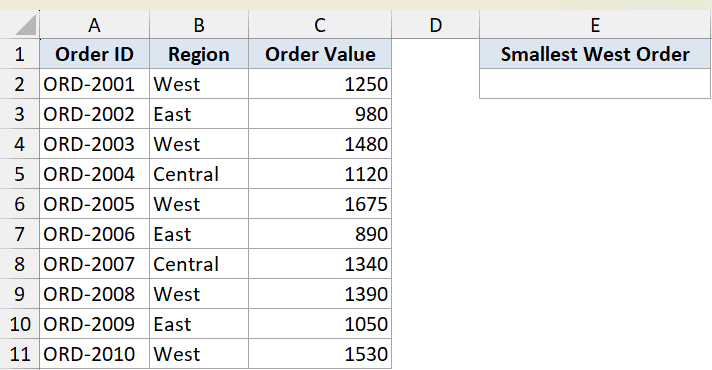This screenshot has width=712, height=370.
Task: Select cell ORD-2009
Action: click(x=94, y=324)
